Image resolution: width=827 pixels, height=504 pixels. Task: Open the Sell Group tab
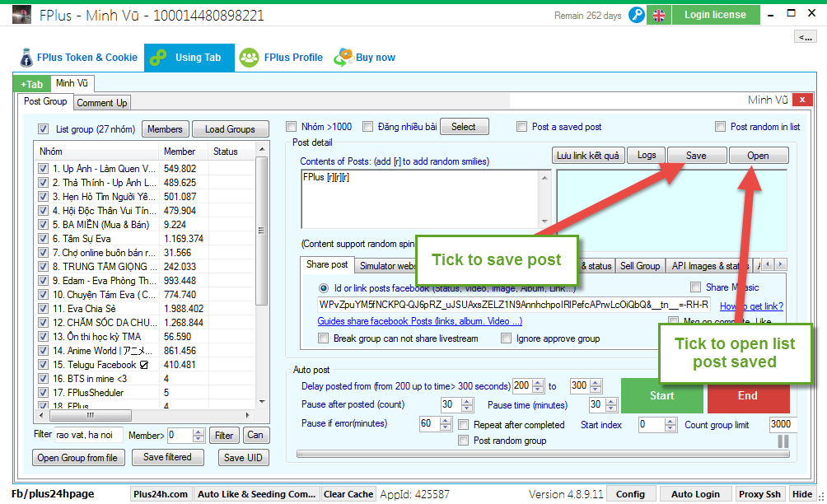point(640,266)
